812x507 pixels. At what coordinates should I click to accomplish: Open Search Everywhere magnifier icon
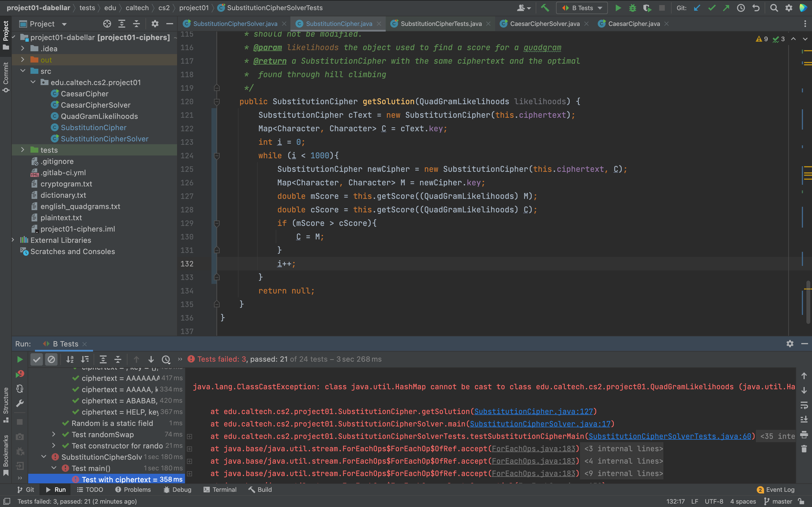click(x=774, y=8)
